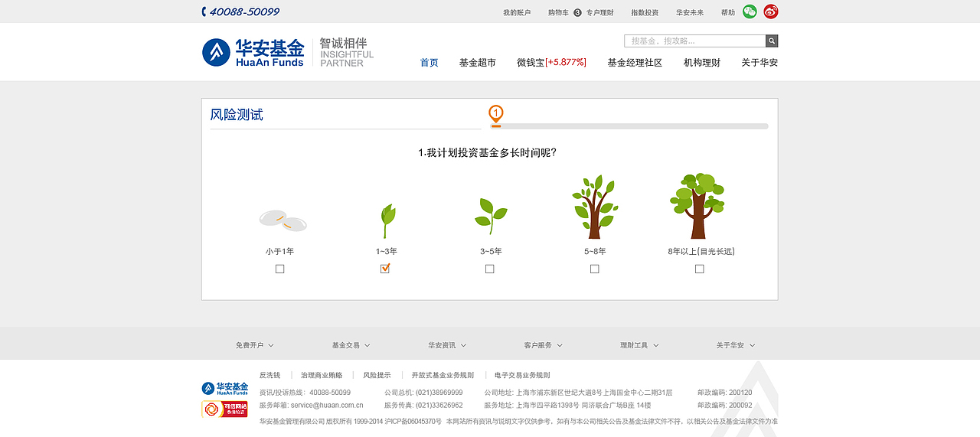
Task: Open 电子交易业务规则 footer link
Action: click(522, 375)
